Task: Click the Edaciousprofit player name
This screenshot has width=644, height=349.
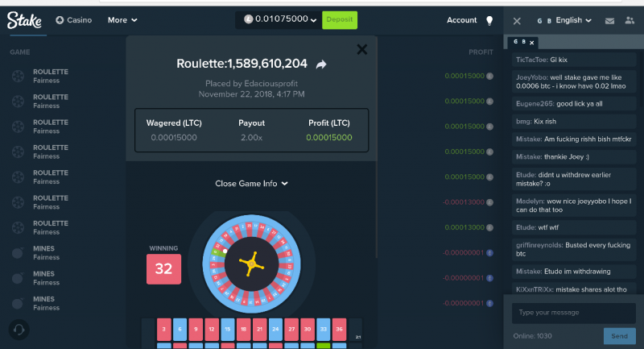Action: (271, 84)
